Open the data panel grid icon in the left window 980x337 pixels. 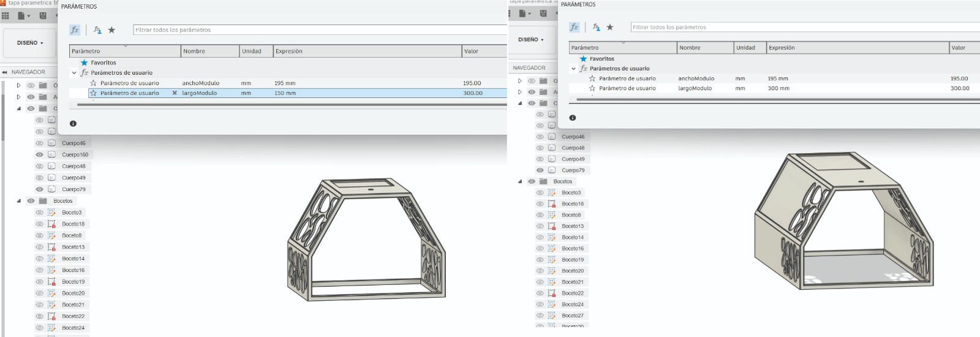(x=6, y=15)
